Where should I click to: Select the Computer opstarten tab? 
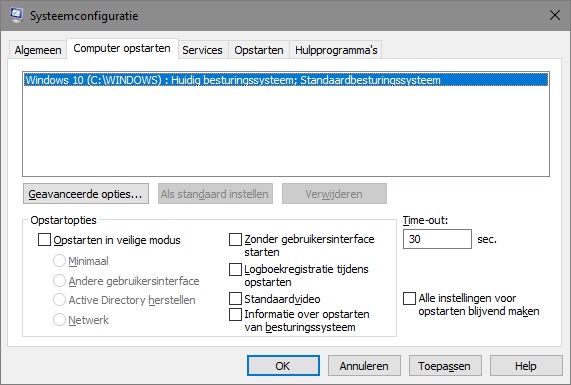122,48
